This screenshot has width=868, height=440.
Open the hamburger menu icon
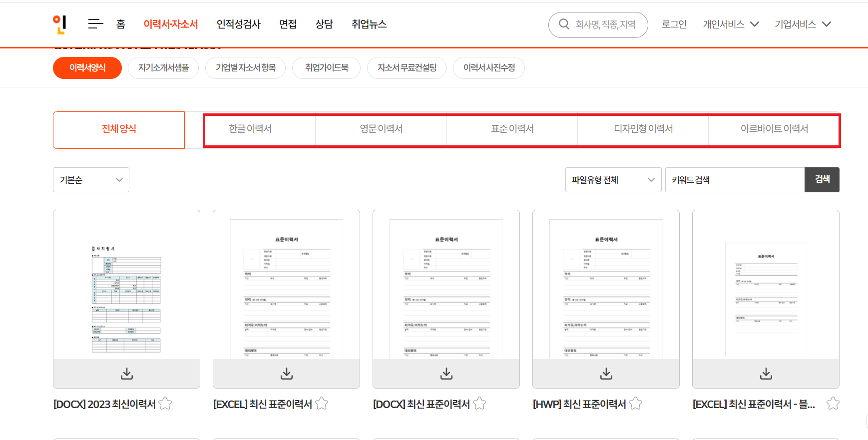click(x=95, y=24)
